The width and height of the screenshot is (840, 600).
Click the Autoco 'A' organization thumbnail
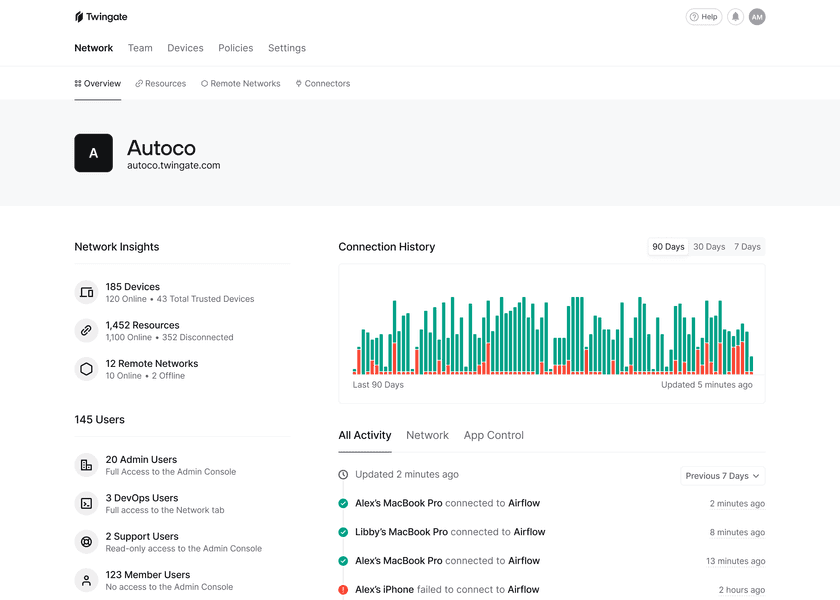93,153
